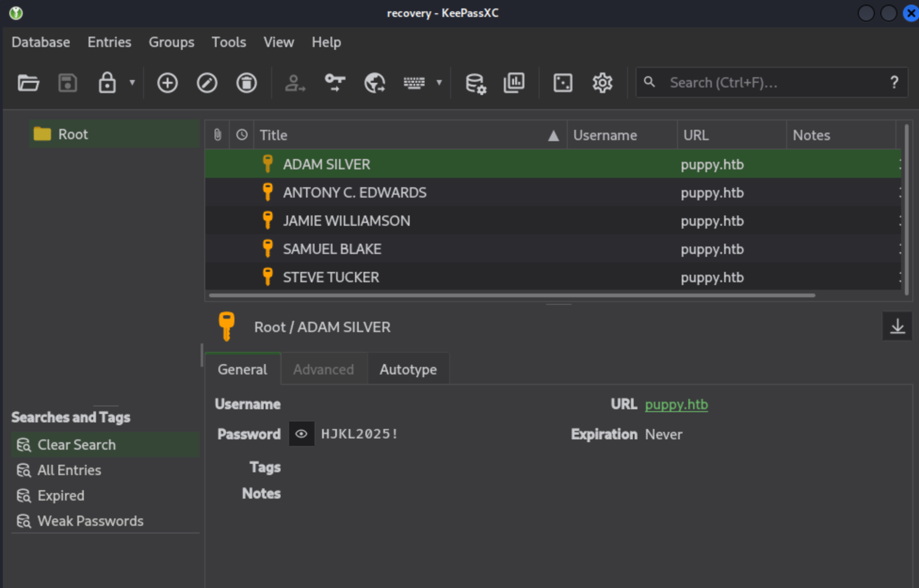Click Delete entry trash icon
Image resolution: width=919 pixels, height=588 pixels.
(246, 83)
